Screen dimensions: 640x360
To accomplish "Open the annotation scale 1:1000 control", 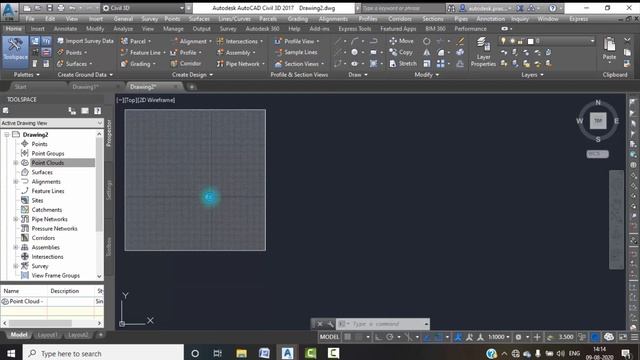I will [499, 337].
